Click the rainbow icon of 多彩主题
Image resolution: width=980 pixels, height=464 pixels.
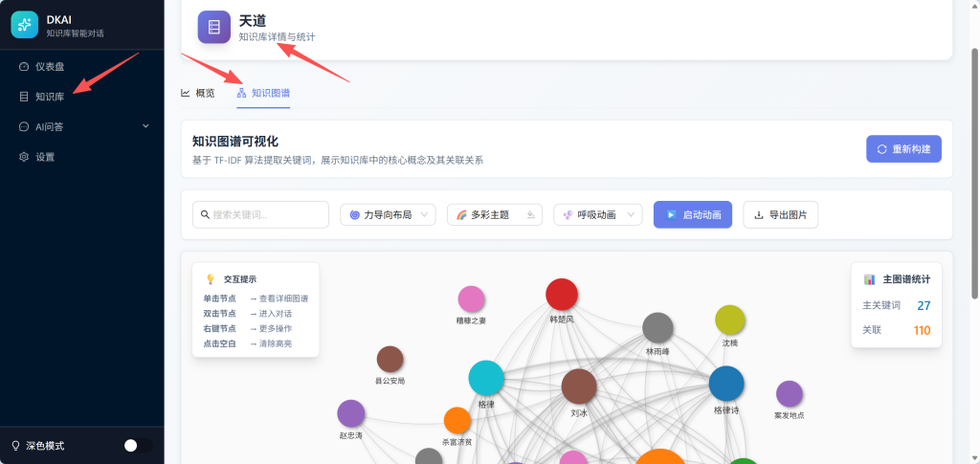[x=462, y=215]
